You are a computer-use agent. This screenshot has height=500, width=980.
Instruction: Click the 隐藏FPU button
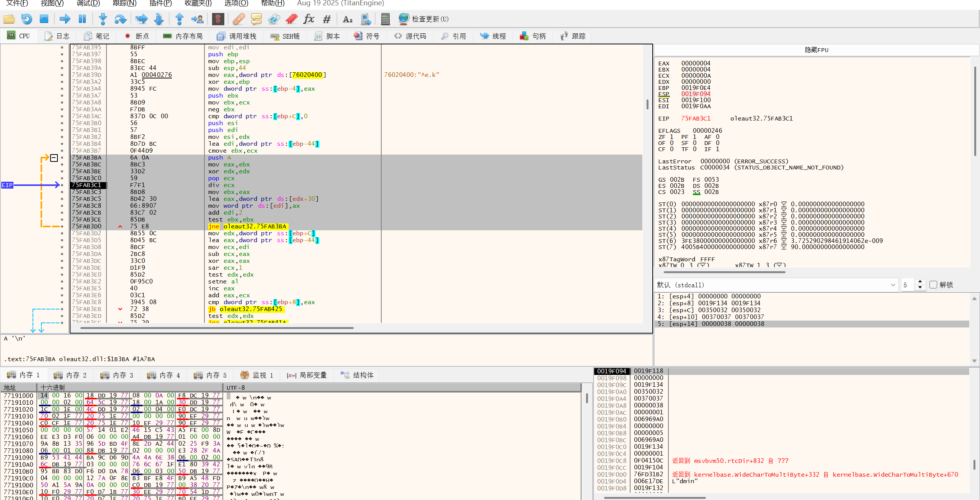click(x=816, y=50)
